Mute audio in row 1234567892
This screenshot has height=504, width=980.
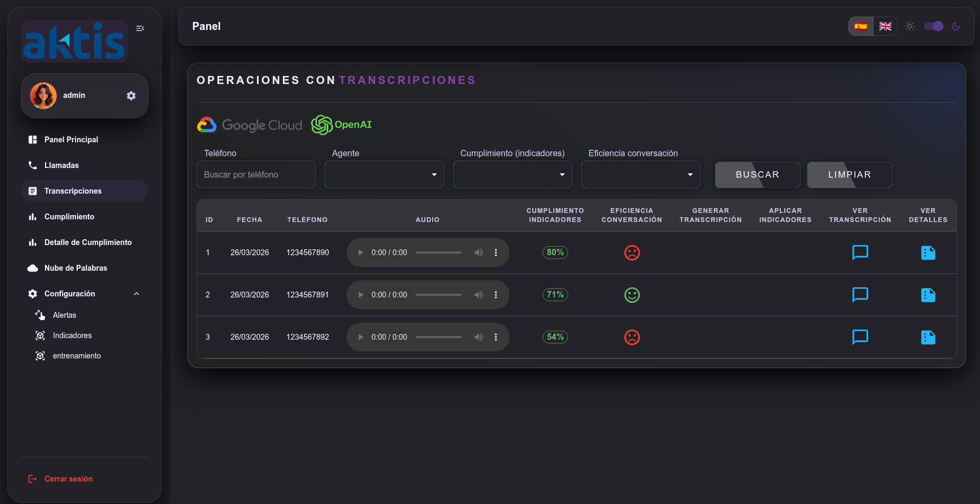click(x=479, y=337)
